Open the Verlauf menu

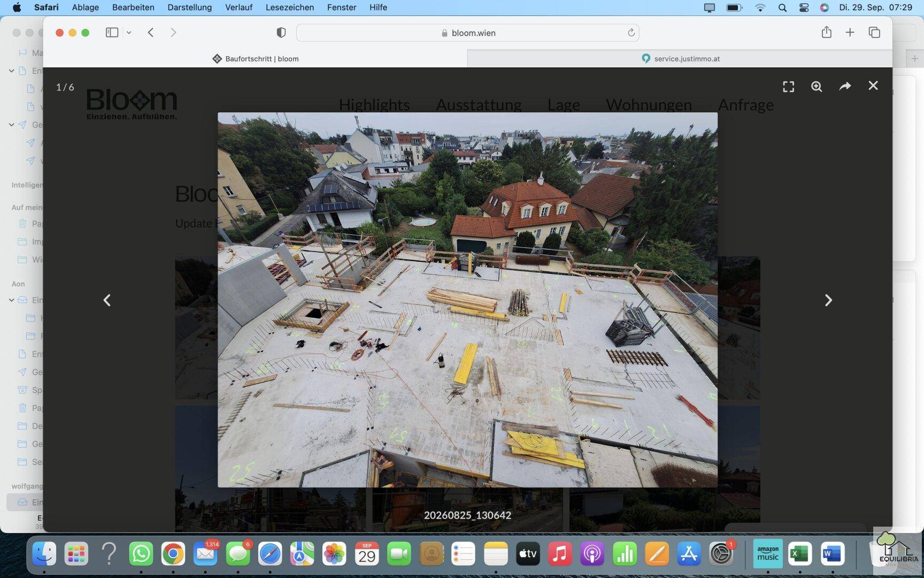point(238,7)
